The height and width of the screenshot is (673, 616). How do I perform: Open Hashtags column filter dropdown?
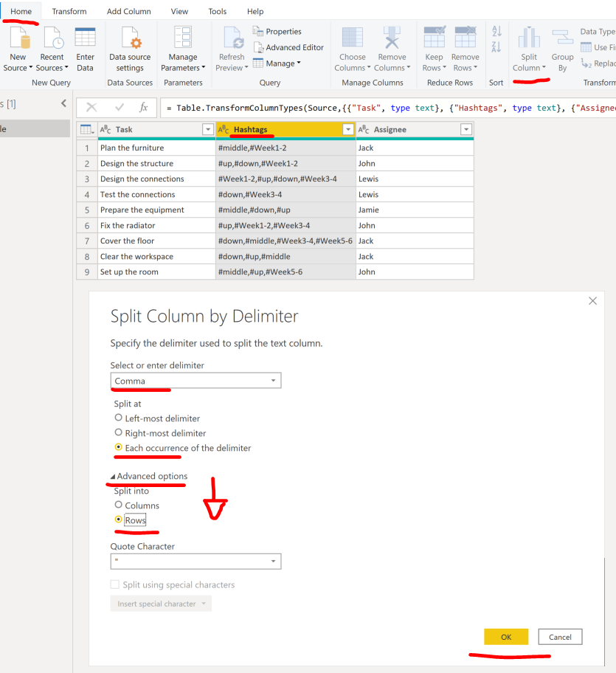pos(348,129)
